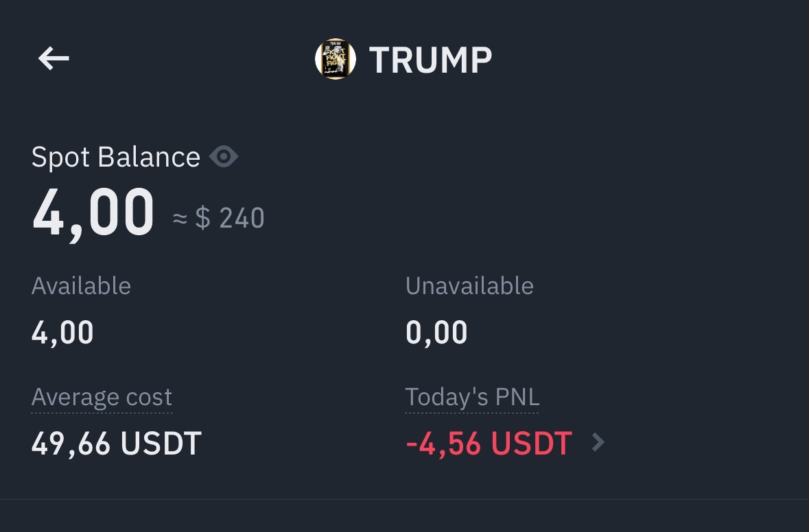
Task: Click the TRUMP title text
Action: click(x=430, y=60)
